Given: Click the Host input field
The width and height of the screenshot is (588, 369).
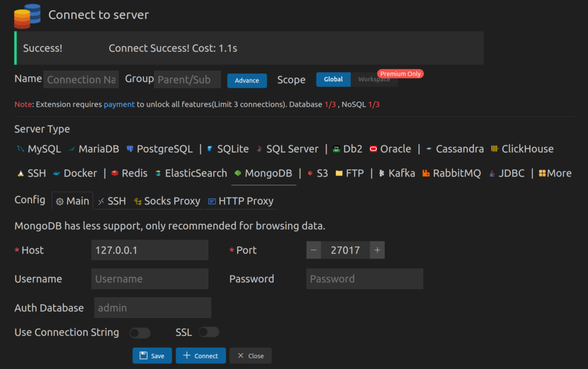Looking at the screenshot, I should (x=149, y=250).
